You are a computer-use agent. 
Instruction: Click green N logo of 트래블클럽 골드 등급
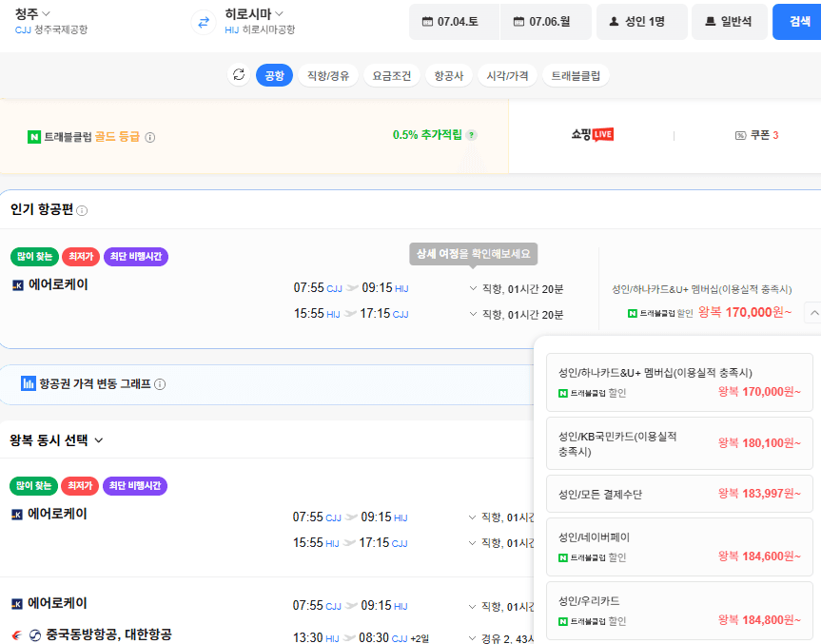[x=34, y=137]
